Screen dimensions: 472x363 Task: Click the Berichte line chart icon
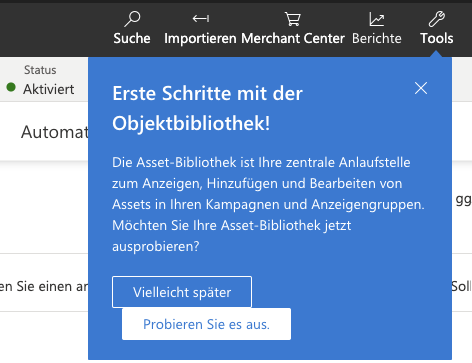pos(377,19)
